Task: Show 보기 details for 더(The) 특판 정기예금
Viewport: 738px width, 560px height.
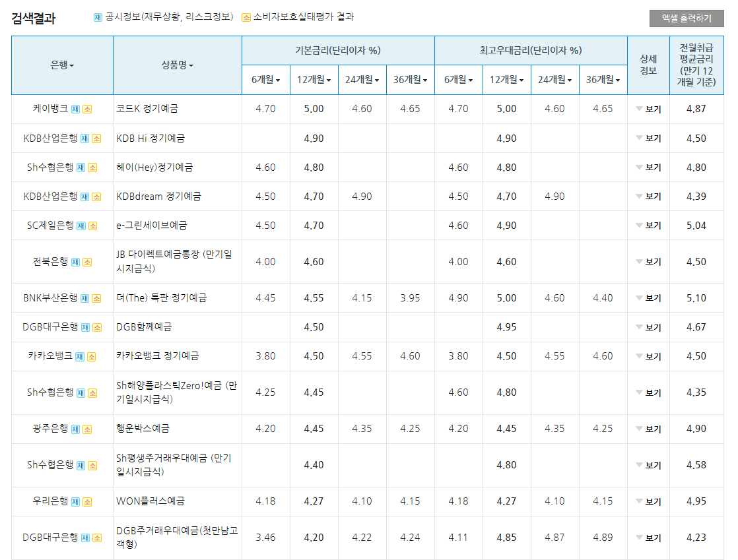Action: point(649,298)
